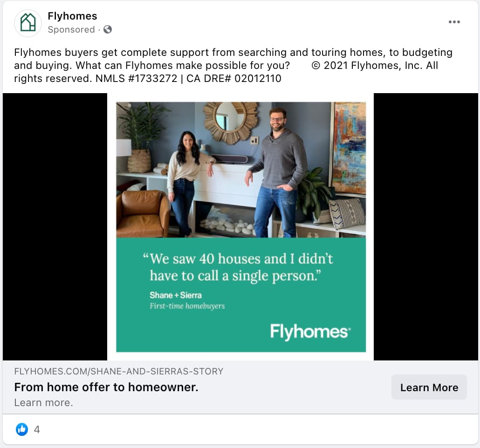Click the Shane + Sierra caption text
Image resolution: width=480 pixels, height=448 pixels.
click(176, 295)
